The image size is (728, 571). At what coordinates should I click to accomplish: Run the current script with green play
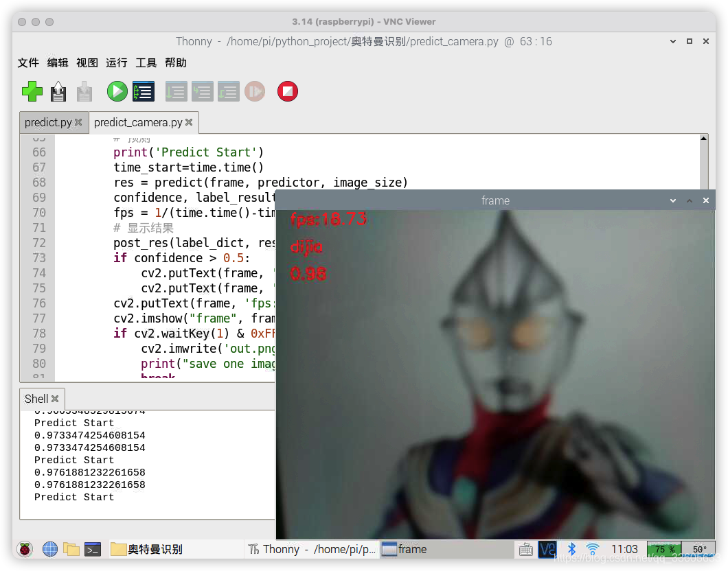tap(117, 91)
